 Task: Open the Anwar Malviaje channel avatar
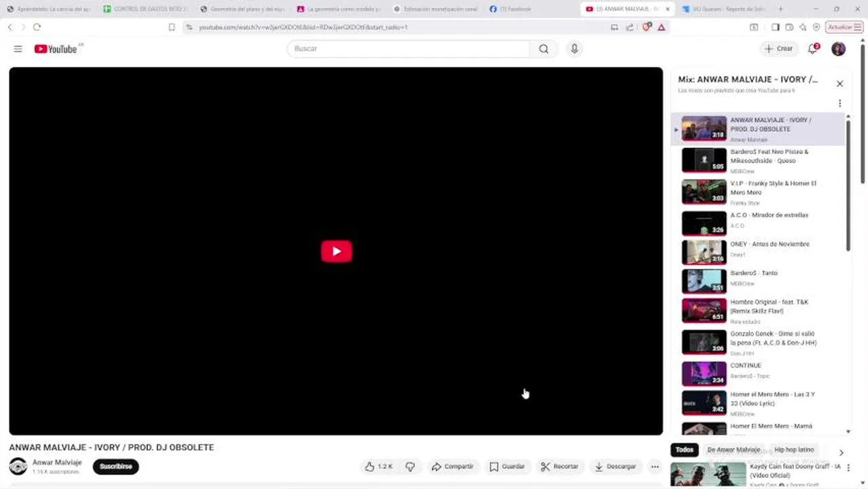(18, 467)
